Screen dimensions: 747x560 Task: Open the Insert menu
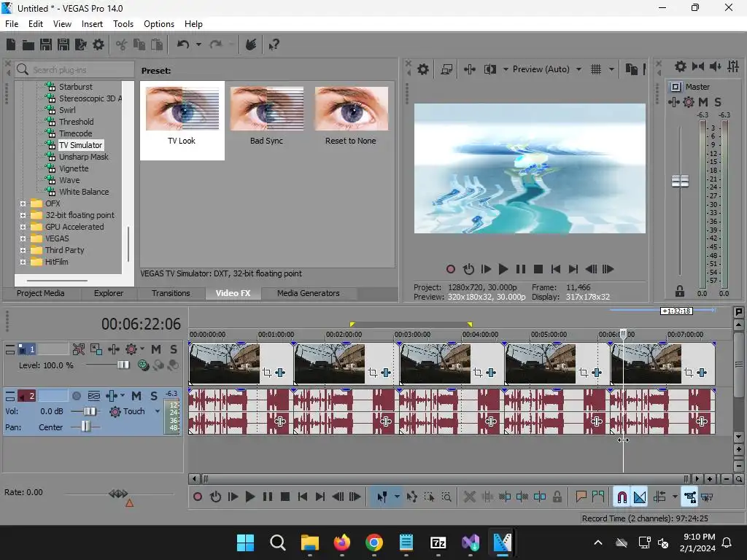(92, 24)
